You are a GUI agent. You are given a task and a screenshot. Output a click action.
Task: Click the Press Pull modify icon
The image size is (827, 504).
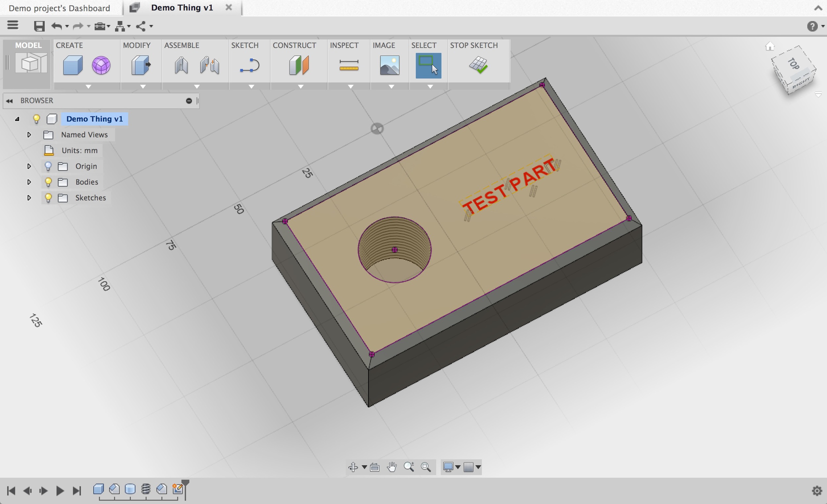point(141,65)
